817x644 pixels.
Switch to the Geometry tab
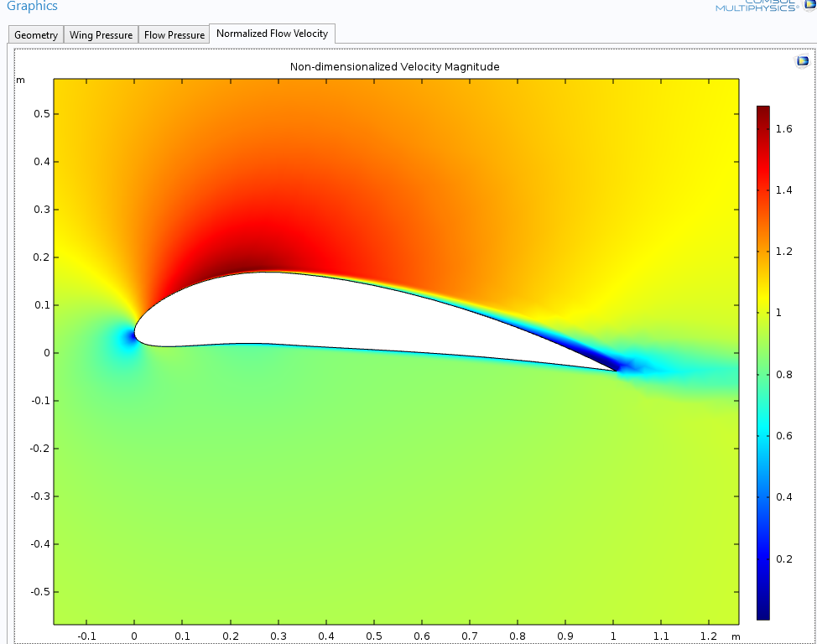[x=36, y=35]
